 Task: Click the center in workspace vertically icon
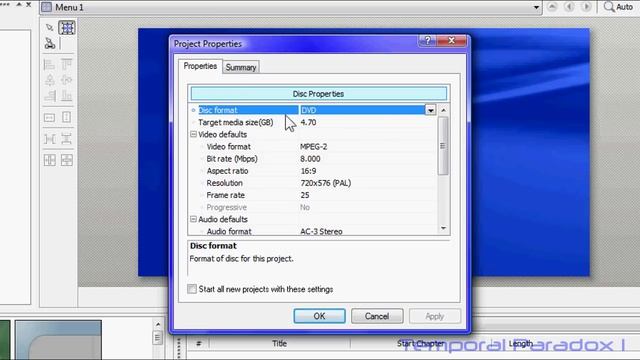(x=67, y=160)
